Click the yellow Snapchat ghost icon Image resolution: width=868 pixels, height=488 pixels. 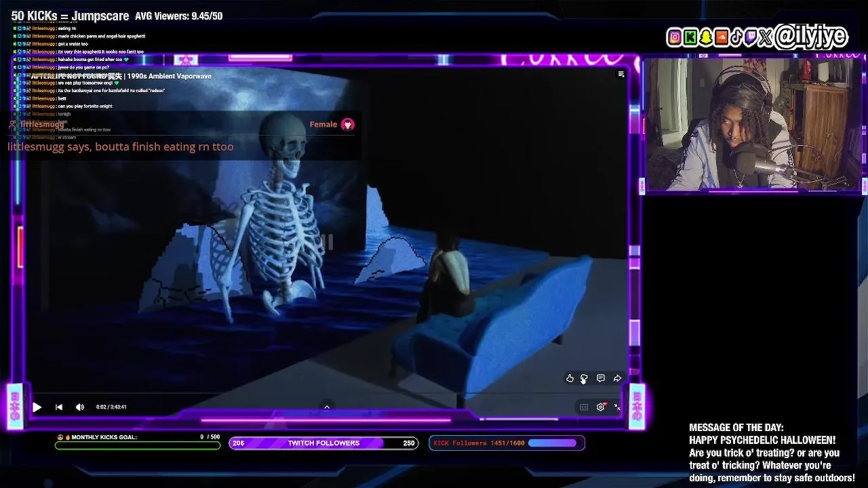706,37
